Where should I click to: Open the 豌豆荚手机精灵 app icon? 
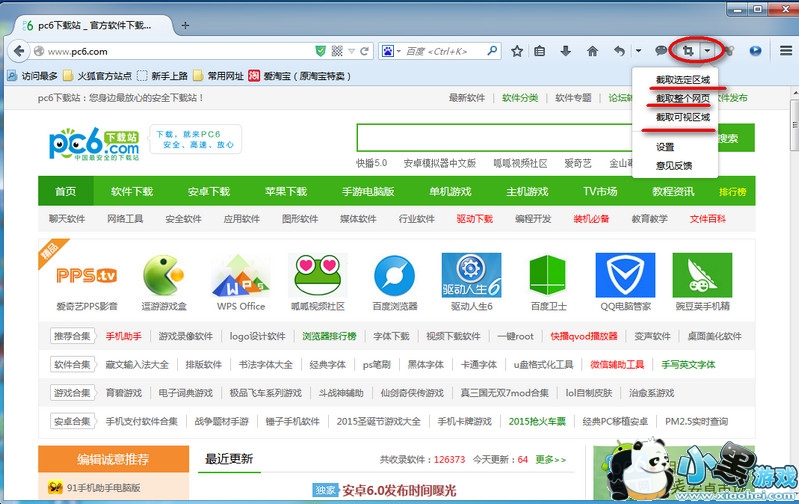click(702, 276)
